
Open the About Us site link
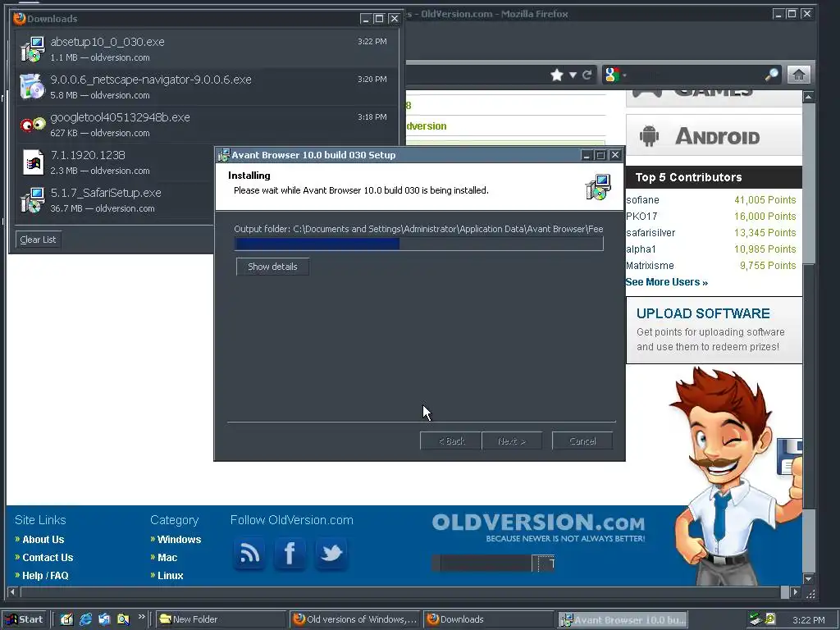click(43, 540)
